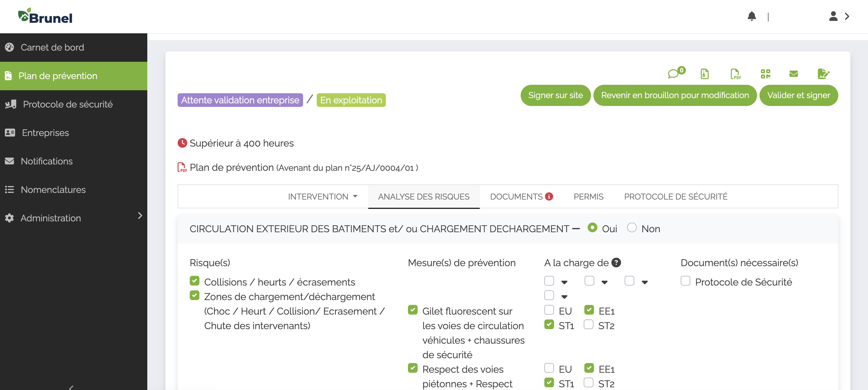Uncheck the Collisions / heurts / écrasements risk
This screenshot has height=390, width=868.
195,281
